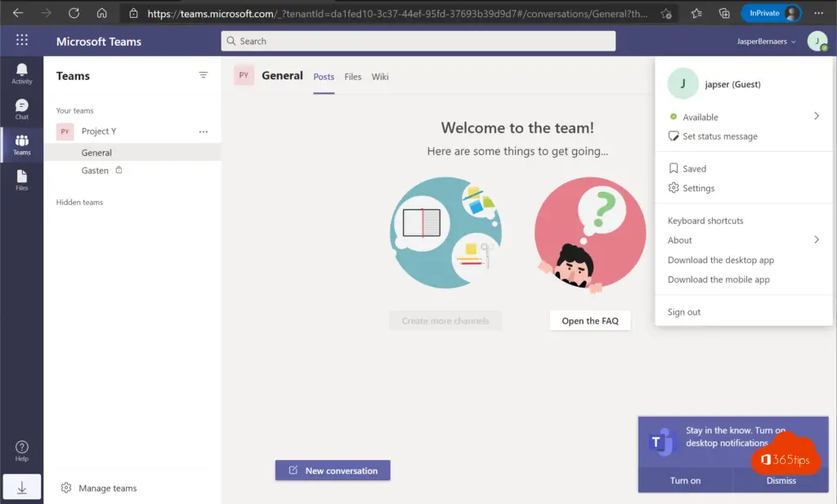Screen dimensions: 837x504
Task: Click the General channel heading
Action: (282, 76)
